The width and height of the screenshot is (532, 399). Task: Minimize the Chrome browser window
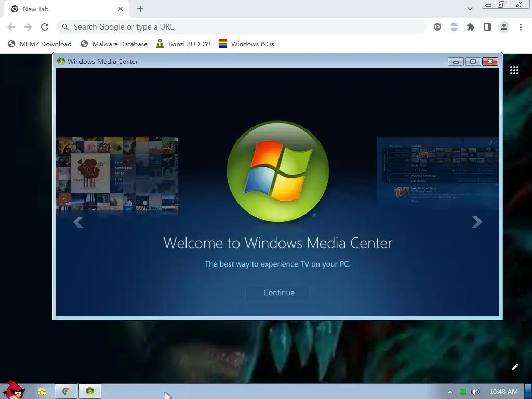(x=488, y=5)
